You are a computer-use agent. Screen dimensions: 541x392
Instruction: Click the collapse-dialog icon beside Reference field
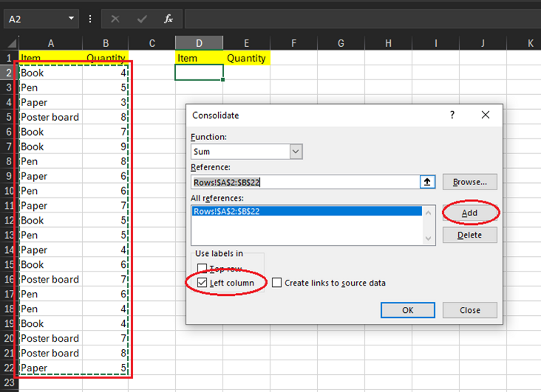[x=427, y=182]
